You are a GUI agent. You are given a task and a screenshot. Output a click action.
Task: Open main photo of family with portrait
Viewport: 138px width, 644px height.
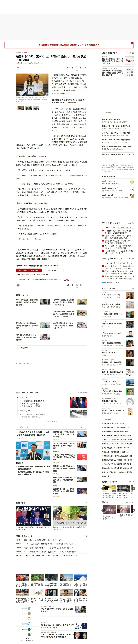coord(32,85)
